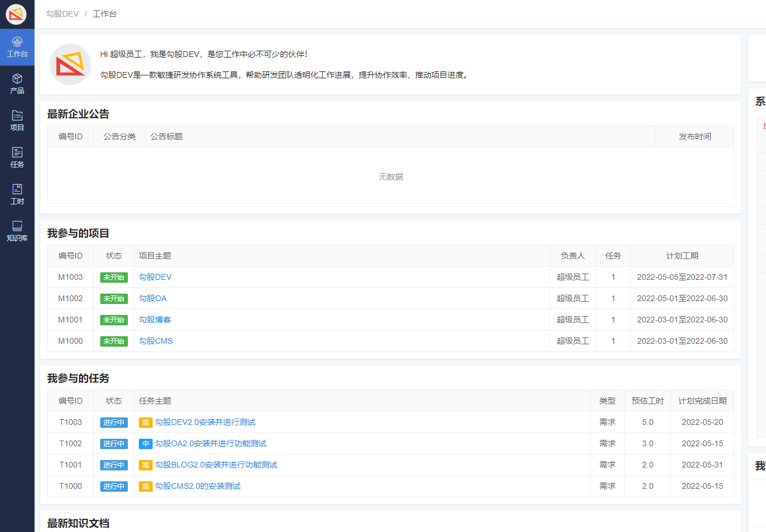
Task: Open the 项目 sidebar icon
Action: coord(17,121)
